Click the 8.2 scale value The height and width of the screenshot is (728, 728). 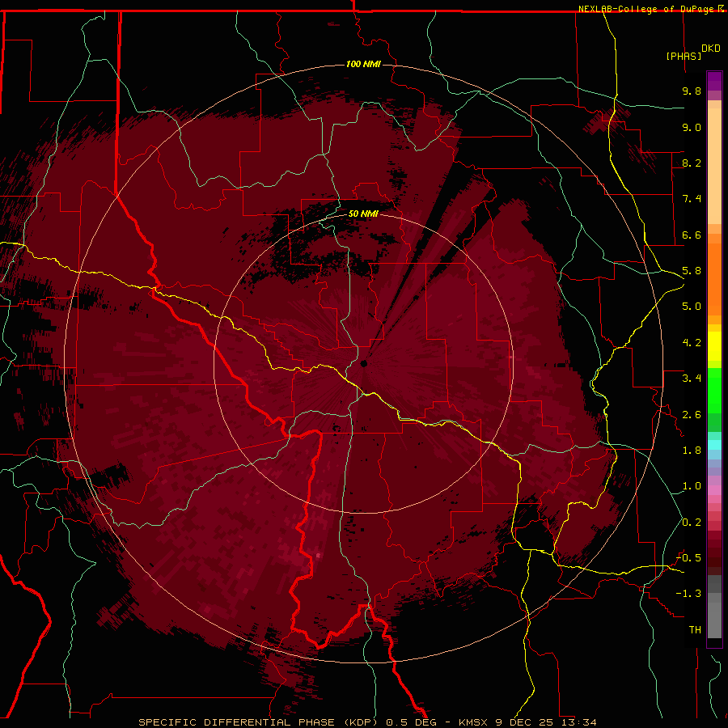[x=692, y=163]
